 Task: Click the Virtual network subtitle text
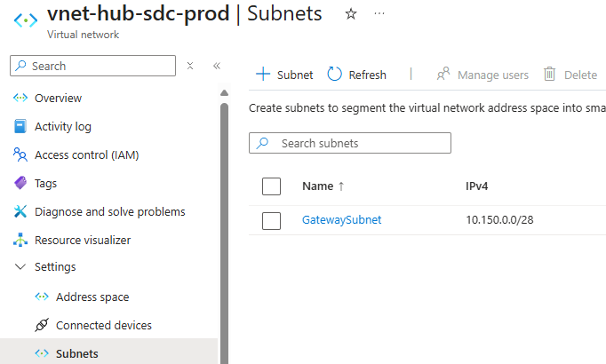(x=84, y=35)
